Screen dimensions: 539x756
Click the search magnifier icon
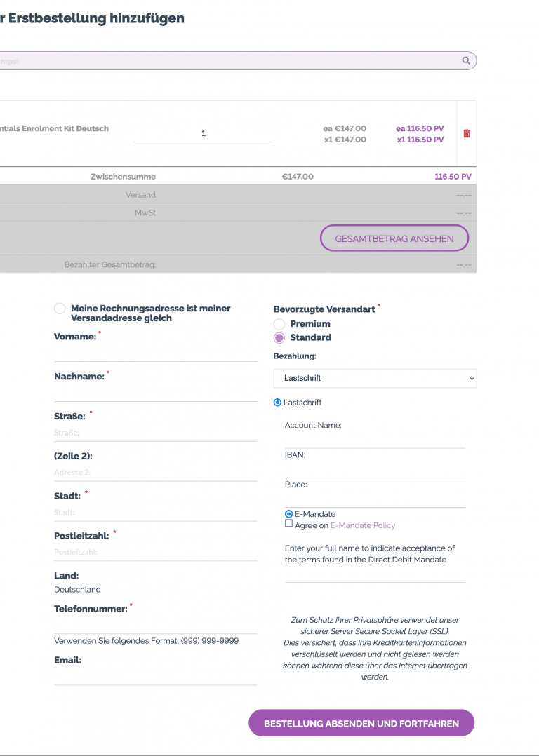coord(466,61)
